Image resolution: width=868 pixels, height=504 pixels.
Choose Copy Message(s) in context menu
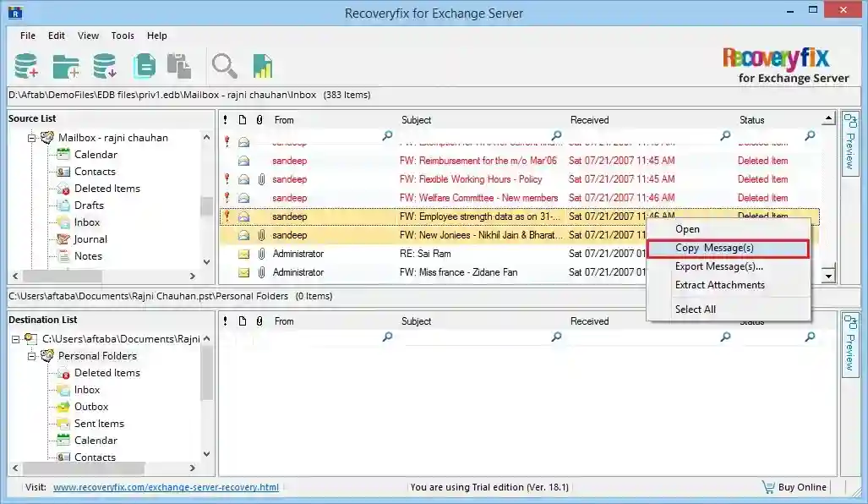click(728, 248)
